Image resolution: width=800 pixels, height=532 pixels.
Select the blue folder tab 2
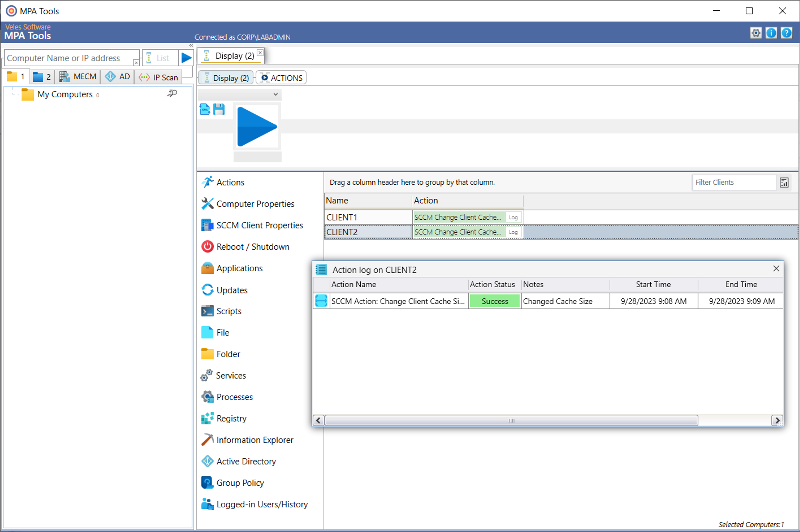click(42, 77)
